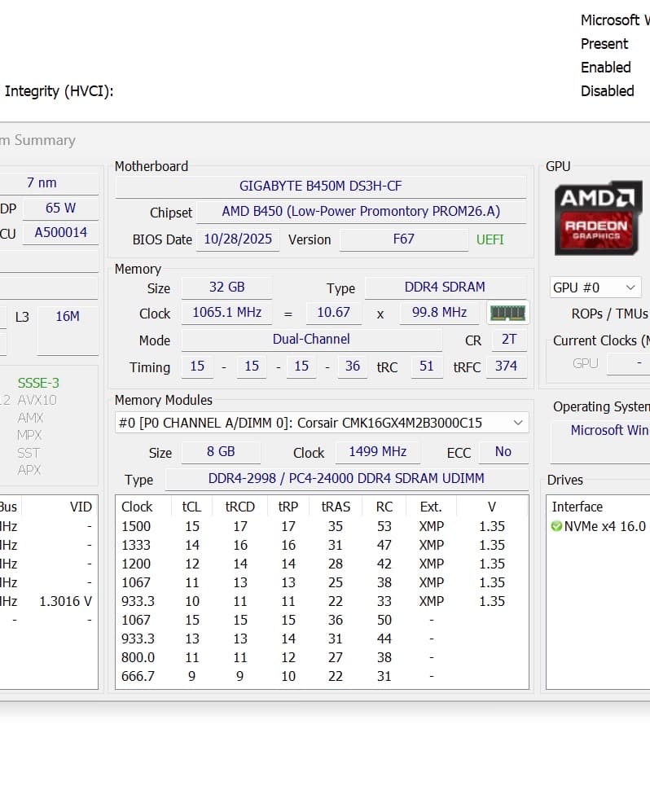Click the AMD B450 chipset field
The height and width of the screenshot is (812, 650).
click(x=361, y=212)
